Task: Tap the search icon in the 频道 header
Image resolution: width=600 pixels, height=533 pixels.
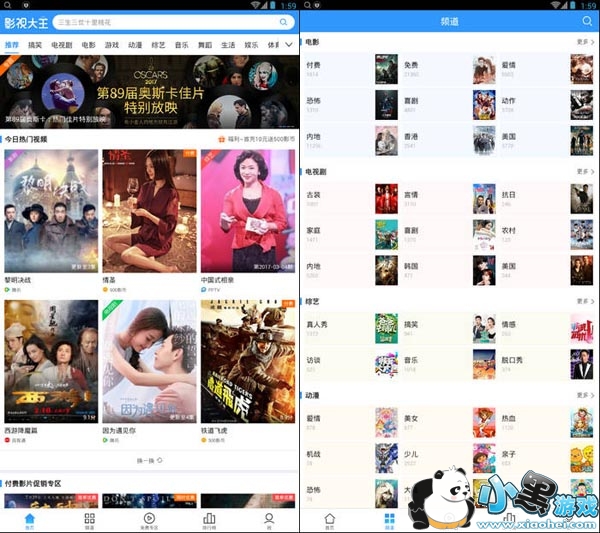Action: [x=587, y=21]
